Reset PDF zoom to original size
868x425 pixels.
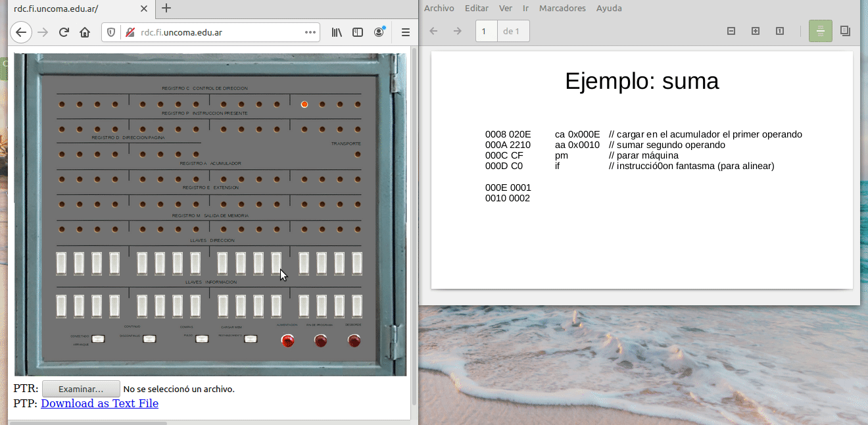click(780, 31)
